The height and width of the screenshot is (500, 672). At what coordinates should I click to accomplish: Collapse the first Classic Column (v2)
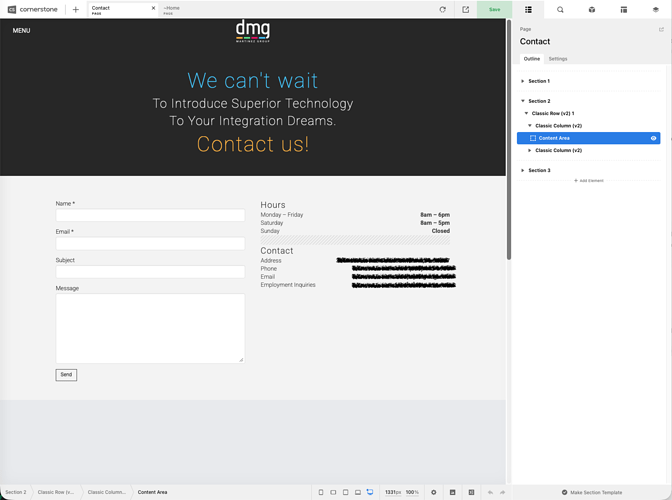(x=530, y=126)
